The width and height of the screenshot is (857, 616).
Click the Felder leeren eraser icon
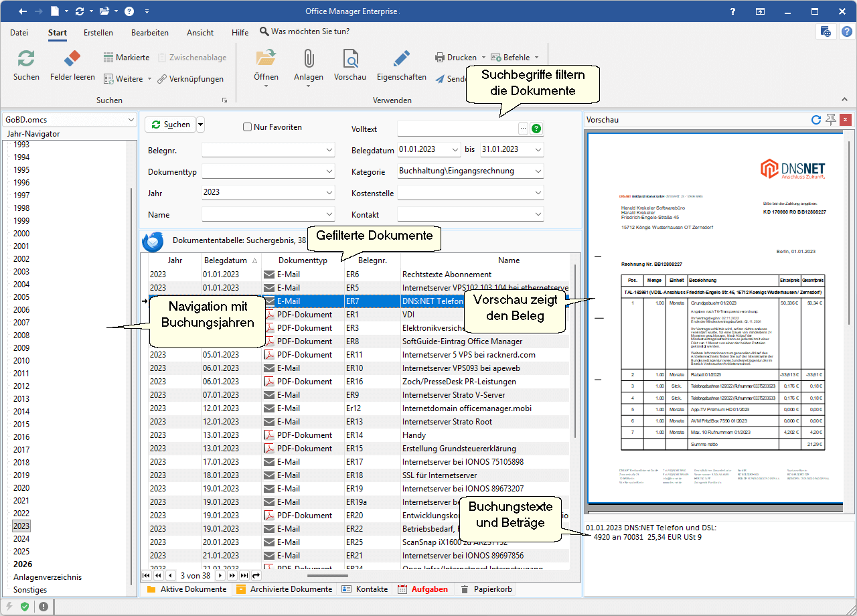pyautogui.click(x=72, y=59)
